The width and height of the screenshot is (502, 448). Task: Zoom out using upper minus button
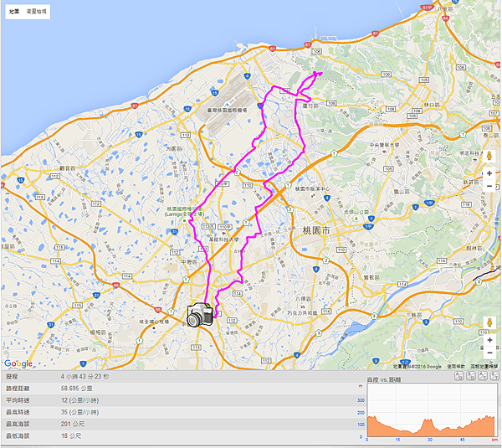tap(489, 186)
